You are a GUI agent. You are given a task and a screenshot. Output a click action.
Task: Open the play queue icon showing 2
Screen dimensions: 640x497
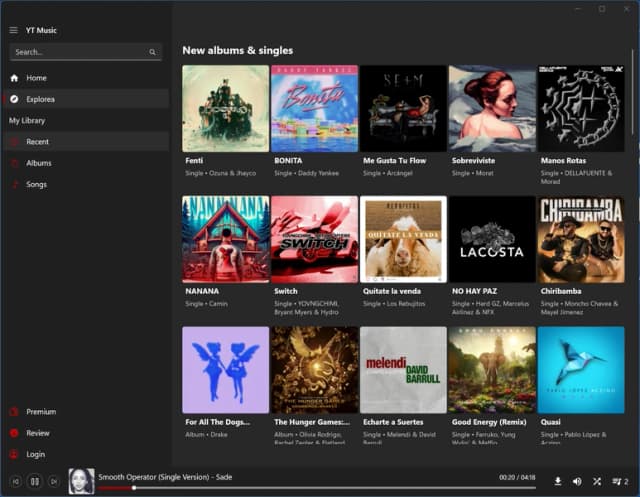tap(620, 482)
